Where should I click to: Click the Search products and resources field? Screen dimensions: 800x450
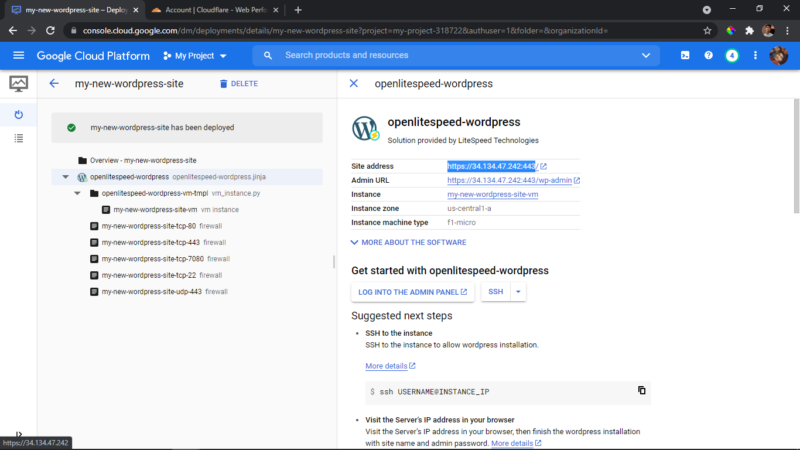click(x=456, y=55)
